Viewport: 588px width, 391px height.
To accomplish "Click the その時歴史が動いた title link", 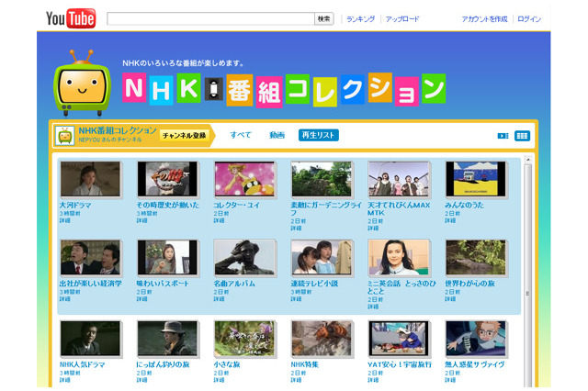I will pyautogui.click(x=168, y=206).
